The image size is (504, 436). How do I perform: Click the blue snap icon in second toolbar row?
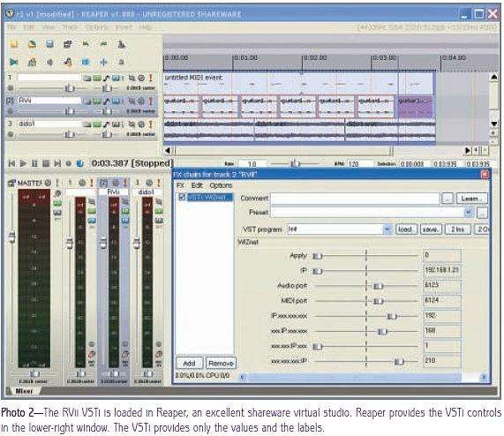(x=86, y=62)
